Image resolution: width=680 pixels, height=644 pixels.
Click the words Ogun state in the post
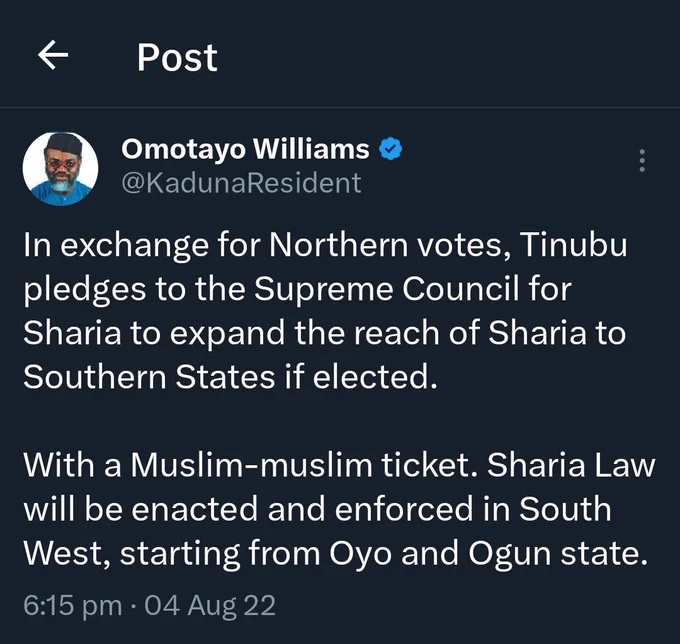[558, 554]
